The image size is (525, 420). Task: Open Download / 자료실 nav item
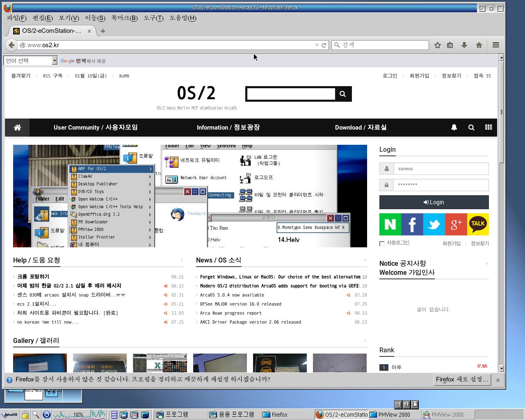pos(361,128)
